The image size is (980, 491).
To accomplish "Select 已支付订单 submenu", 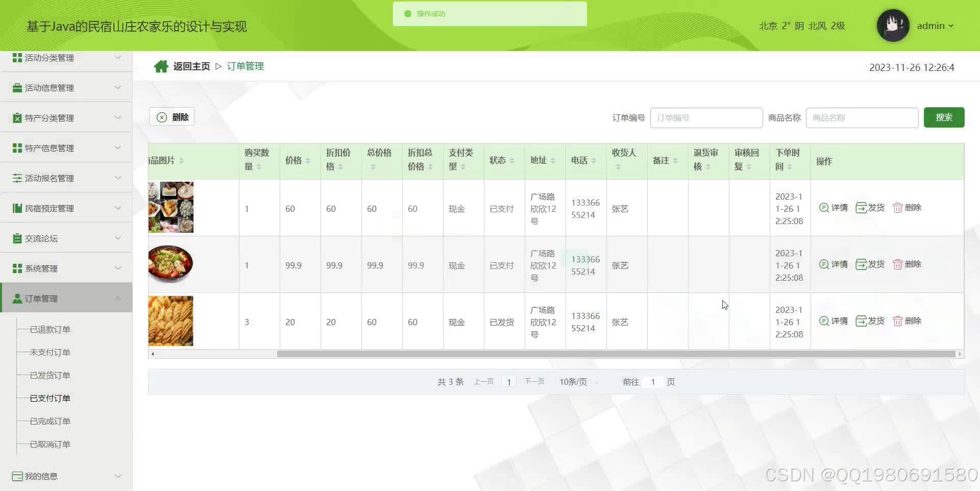I will pyautogui.click(x=50, y=399).
